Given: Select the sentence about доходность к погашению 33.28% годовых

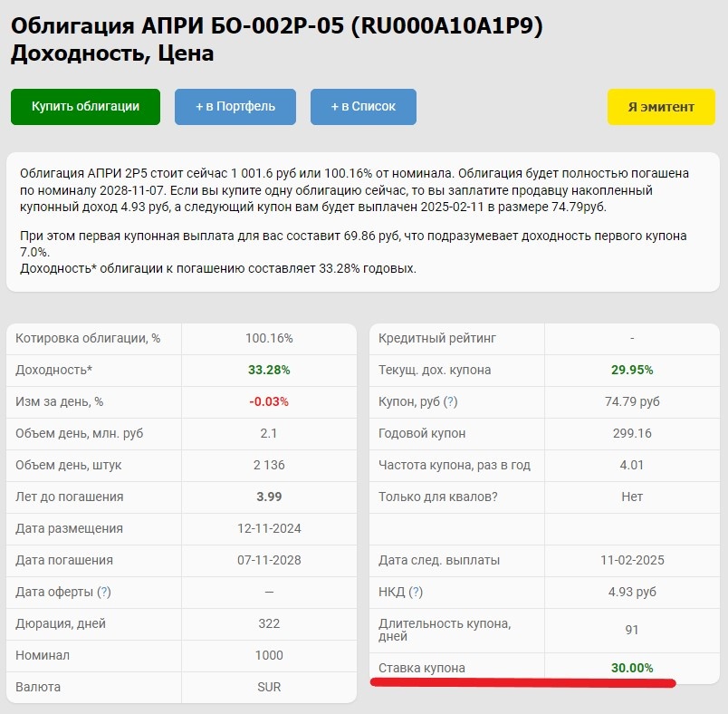Looking at the screenshot, I should (217, 268).
